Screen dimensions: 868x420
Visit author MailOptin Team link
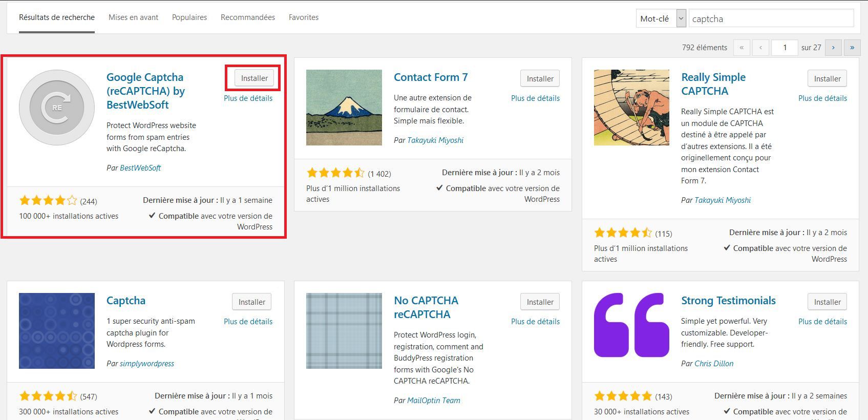434,401
